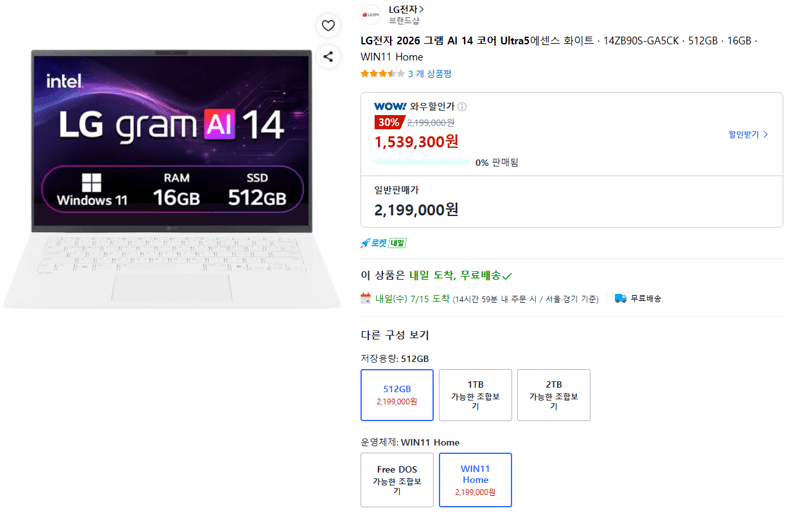Click the 로켓 내일 delivery badge

[x=383, y=243]
